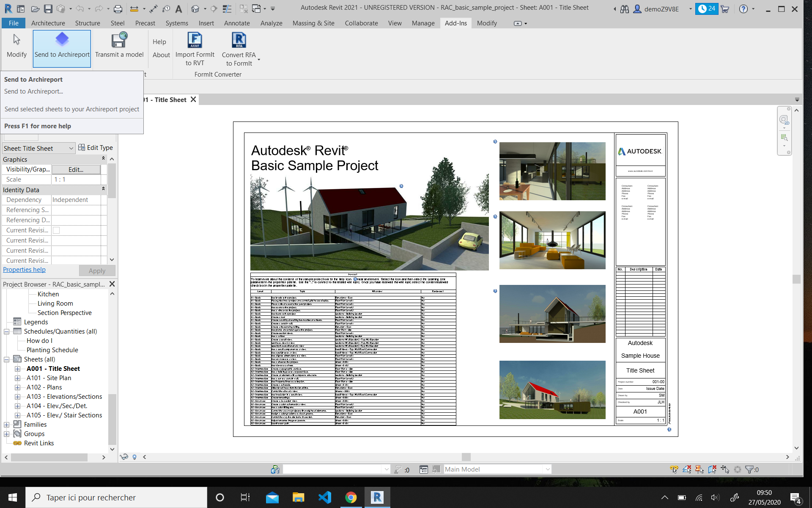The image size is (812, 508).
Task: Open the Sheet: Title Sheet type dropdown
Action: pyautogui.click(x=71, y=148)
